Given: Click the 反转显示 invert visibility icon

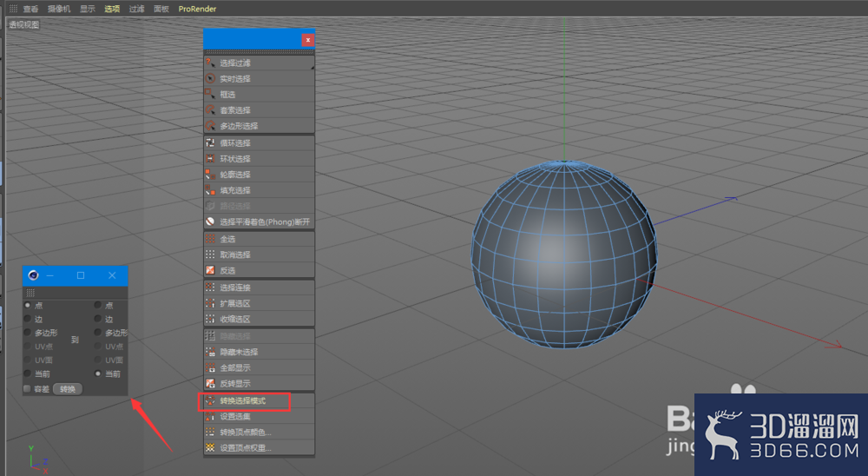Looking at the screenshot, I should (210, 383).
